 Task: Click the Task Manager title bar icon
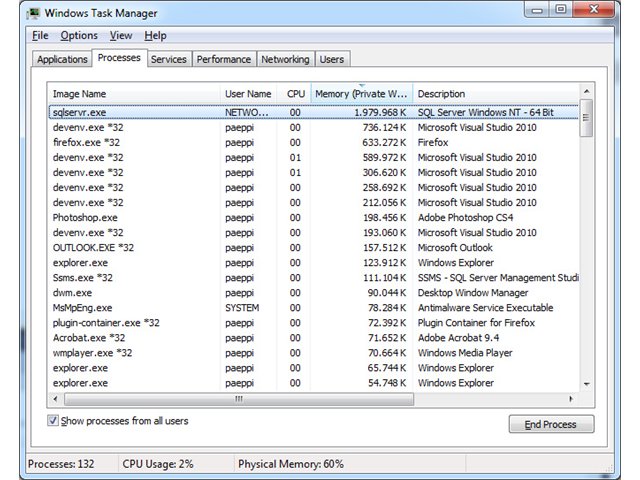pos(33,13)
